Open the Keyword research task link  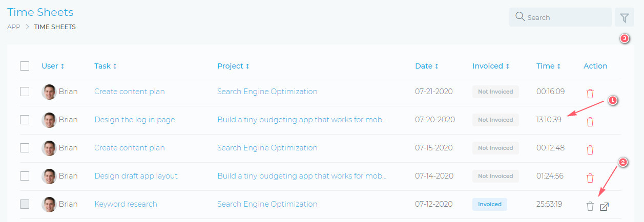tap(126, 204)
